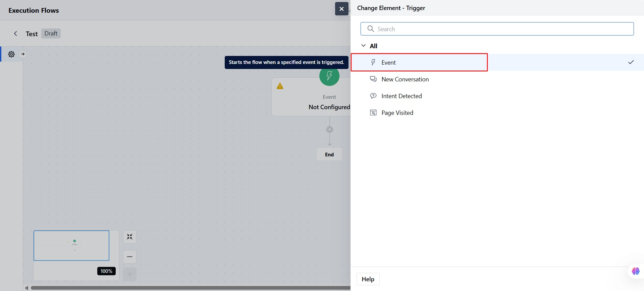644x291 pixels.
Task: Click the Search field in Trigger panel
Action: pos(497,29)
